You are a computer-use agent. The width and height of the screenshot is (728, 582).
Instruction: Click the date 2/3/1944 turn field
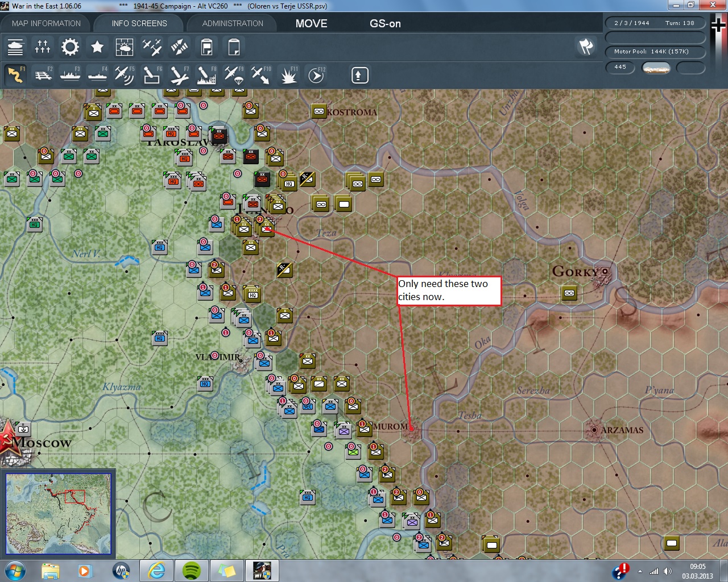[655, 23]
